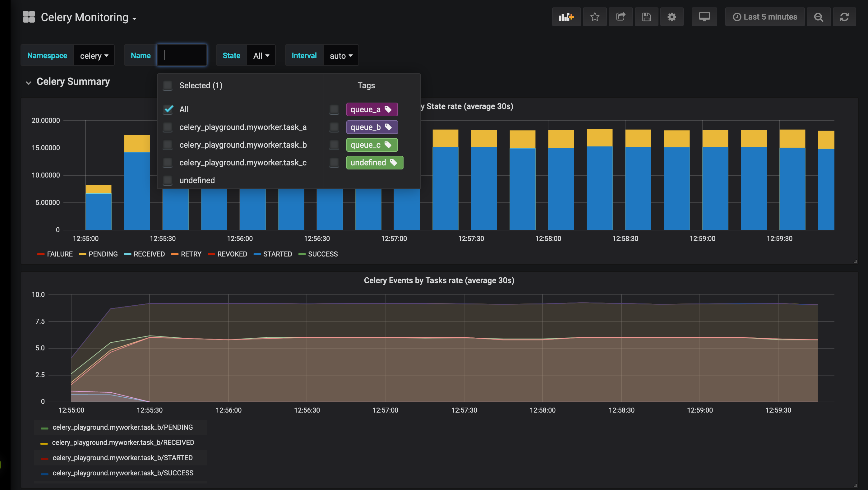Open the share dashboard icon
Viewport: 868px width, 490px height.
(621, 17)
